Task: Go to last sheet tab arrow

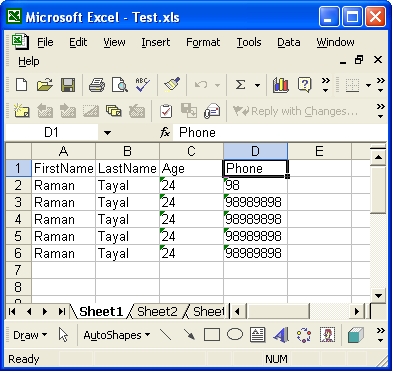Action: coord(61,312)
